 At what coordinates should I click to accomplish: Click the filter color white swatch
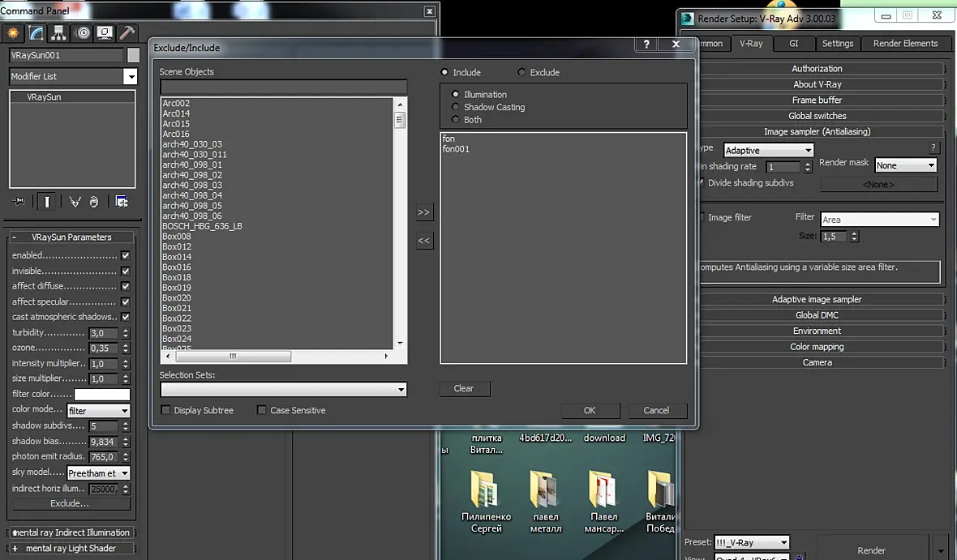pyautogui.click(x=102, y=394)
